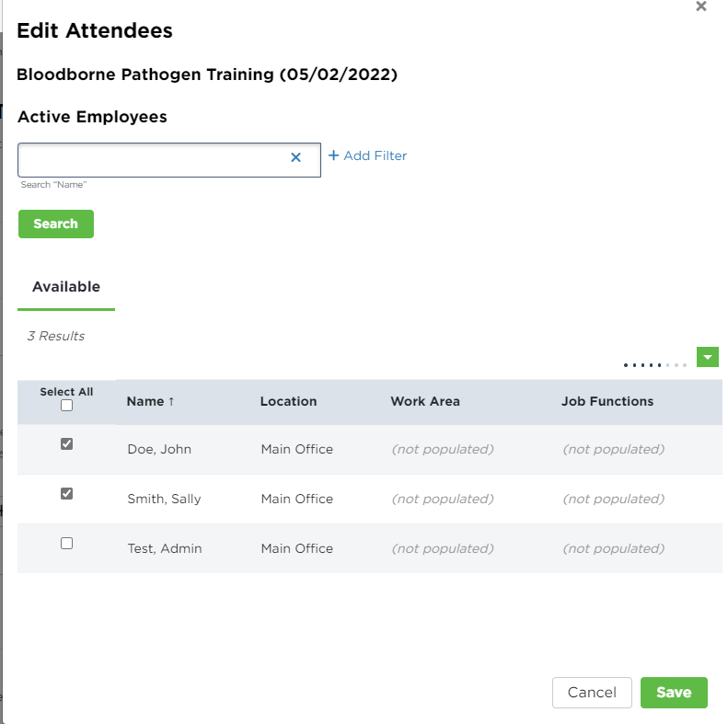728x724 pixels.
Task: Select the Smith, Sally name cell
Action: point(164,499)
